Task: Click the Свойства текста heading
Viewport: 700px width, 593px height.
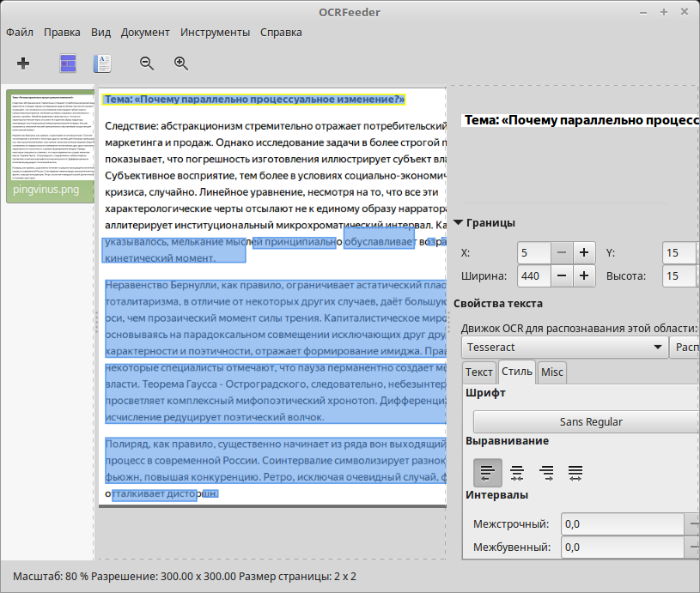Action: click(x=498, y=304)
